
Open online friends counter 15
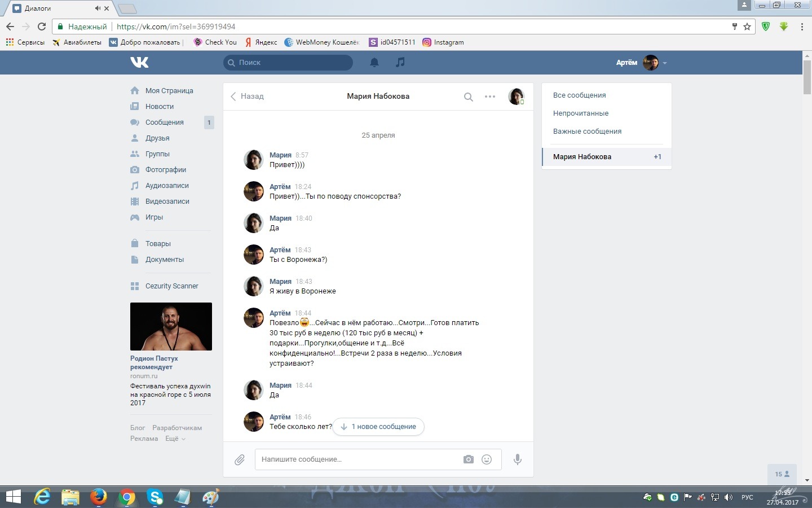[x=782, y=474]
